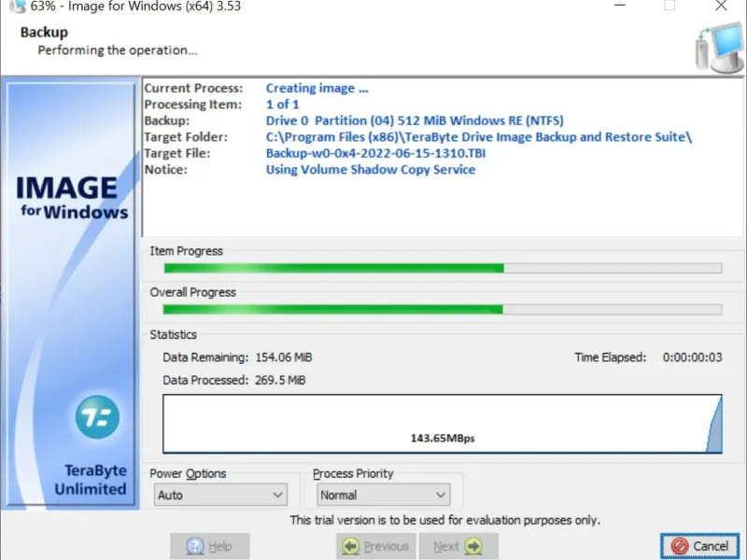Viewport: 747px width, 560px height.
Task: Click the TeraByte TB circular logo
Action: tap(97, 416)
